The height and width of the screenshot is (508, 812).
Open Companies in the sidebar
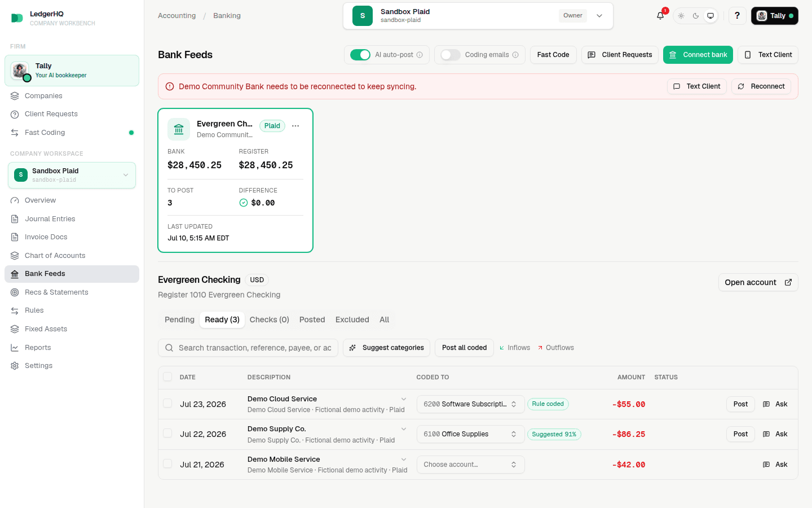[72, 96]
